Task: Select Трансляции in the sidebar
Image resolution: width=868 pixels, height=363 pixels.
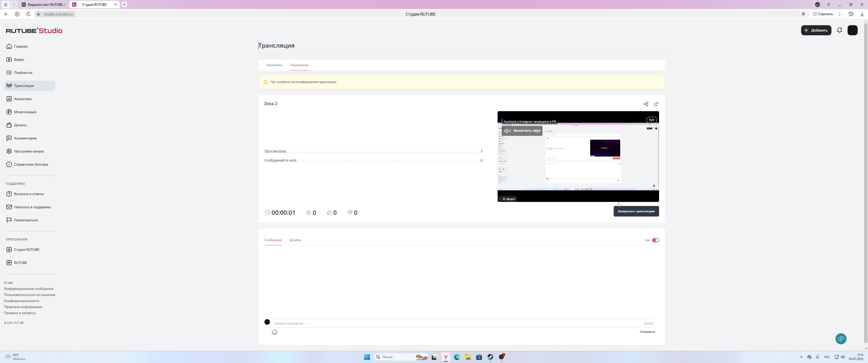Action: click(x=30, y=86)
